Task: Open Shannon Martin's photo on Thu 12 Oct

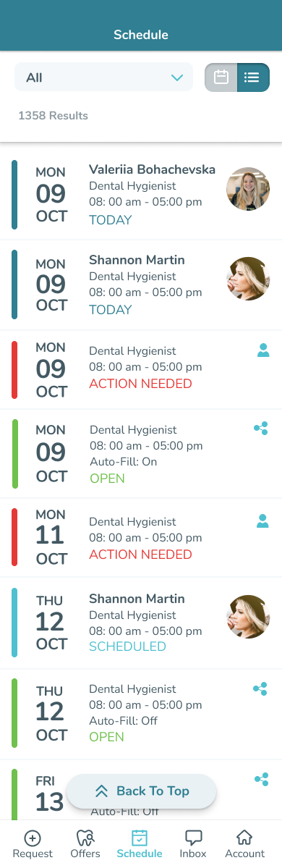Action: click(x=248, y=617)
